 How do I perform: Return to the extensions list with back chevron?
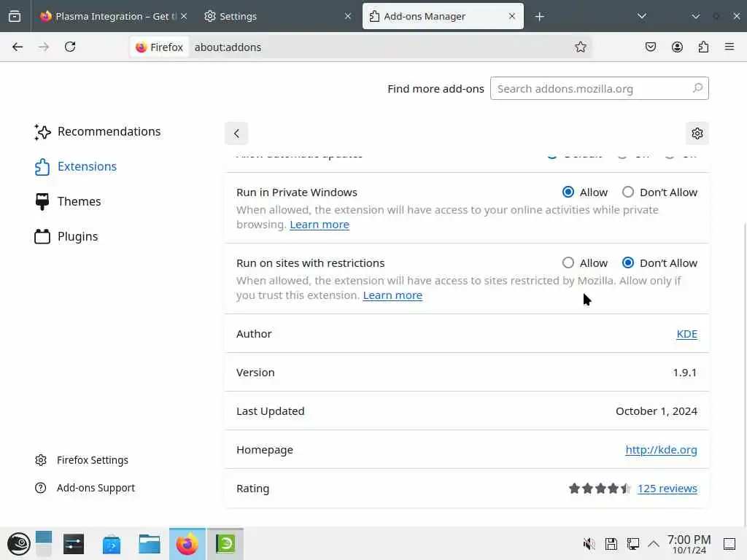(x=236, y=133)
